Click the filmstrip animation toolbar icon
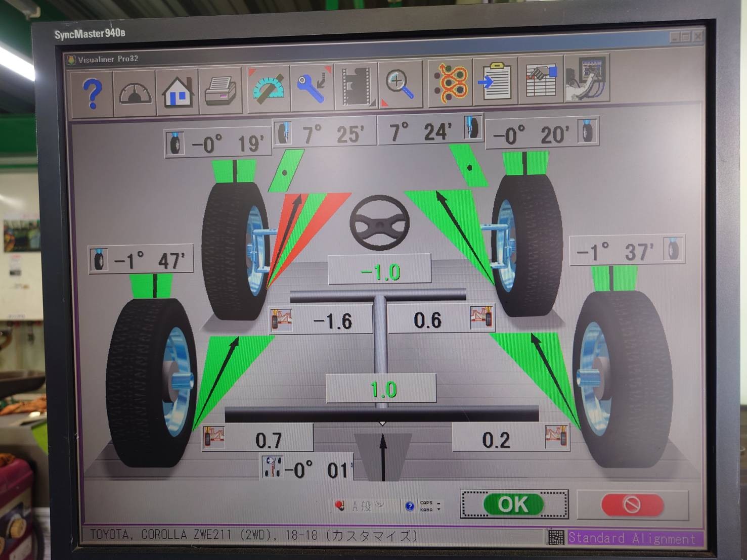This screenshot has width=747, height=560. (x=356, y=87)
